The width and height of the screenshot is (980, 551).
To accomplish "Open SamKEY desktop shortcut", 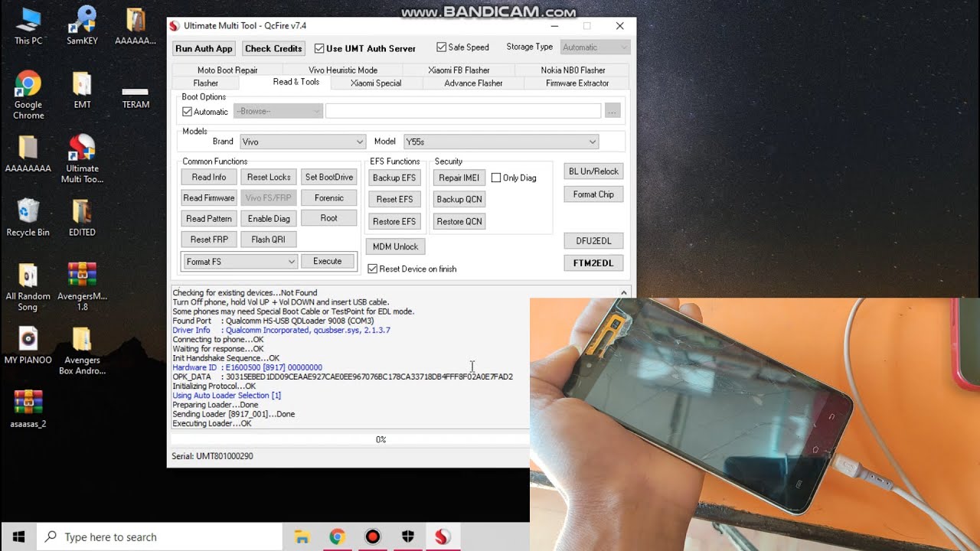I will [82, 26].
